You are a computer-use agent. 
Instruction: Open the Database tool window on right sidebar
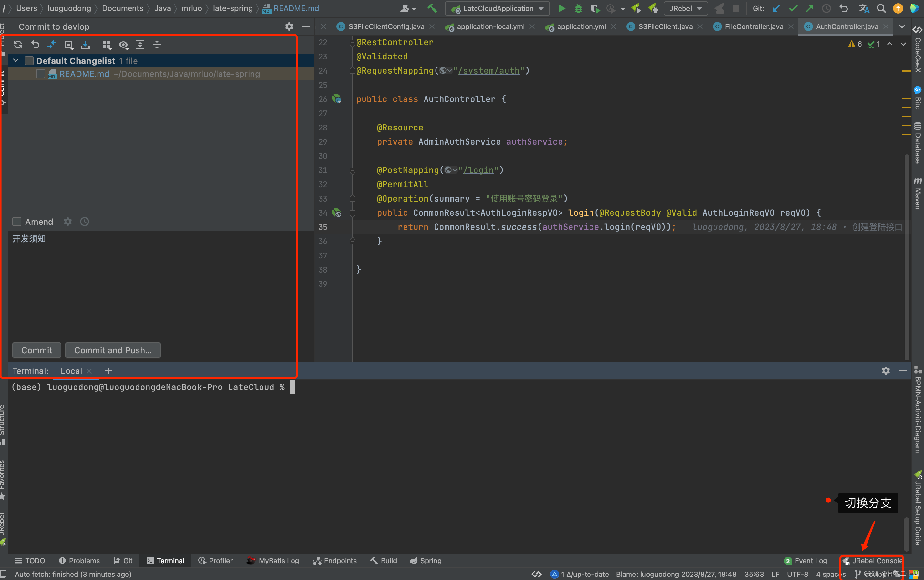[918, 143]
